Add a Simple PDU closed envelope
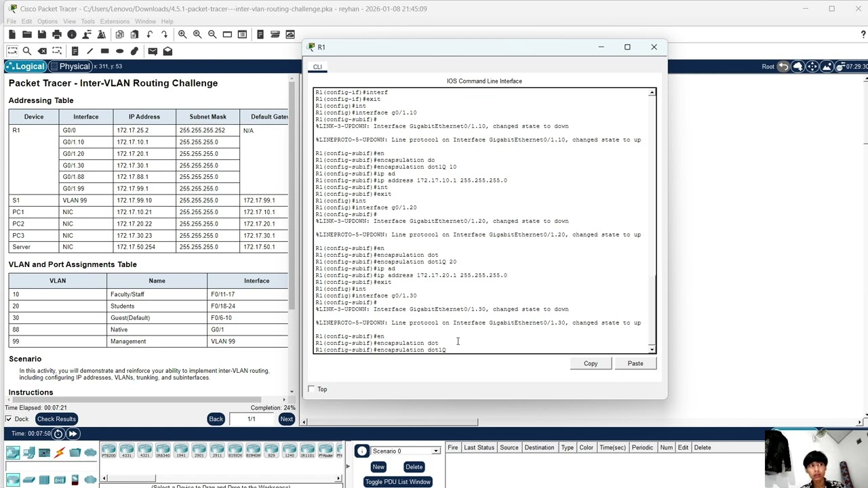Viewport: 868px width, 488px height. tap(153, 51)
